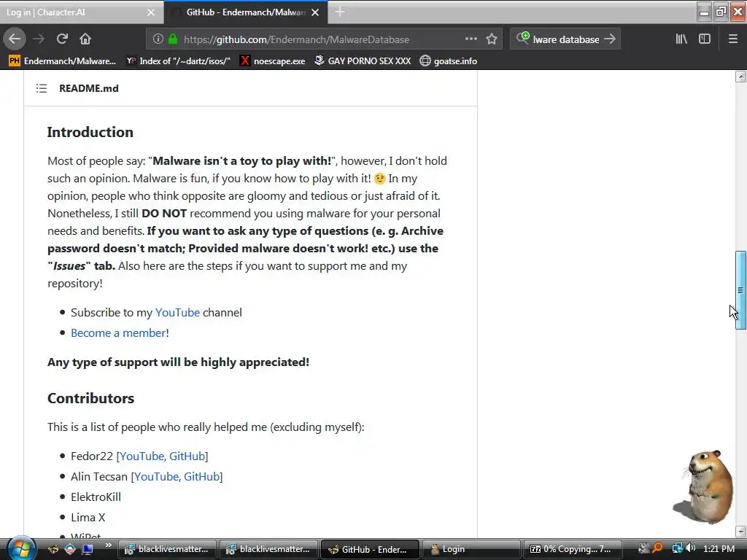
Task: Open the Firefox home page
Action: click(85, 39)
